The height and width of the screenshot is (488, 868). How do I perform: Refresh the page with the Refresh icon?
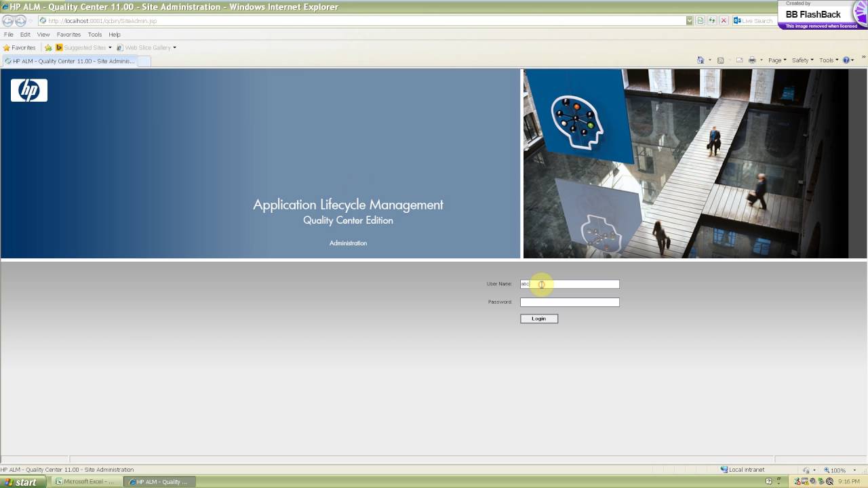pos(712,21)
